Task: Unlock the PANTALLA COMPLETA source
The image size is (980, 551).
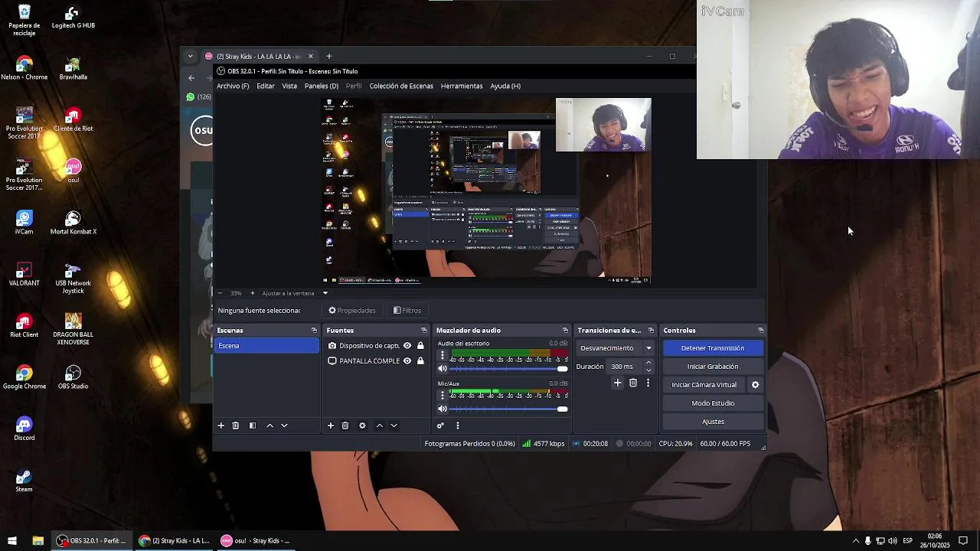Action: click(x=420, y=361)
